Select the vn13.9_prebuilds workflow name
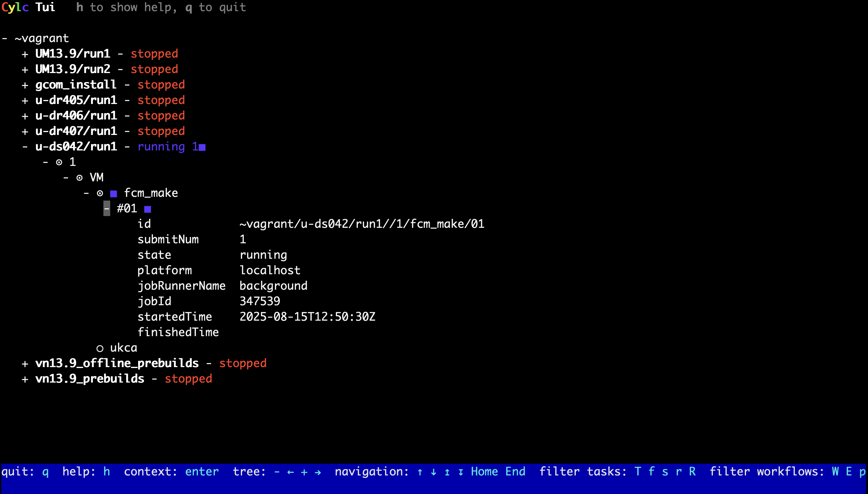This screenshot has width=868, height=494. [x=90, y=379]
